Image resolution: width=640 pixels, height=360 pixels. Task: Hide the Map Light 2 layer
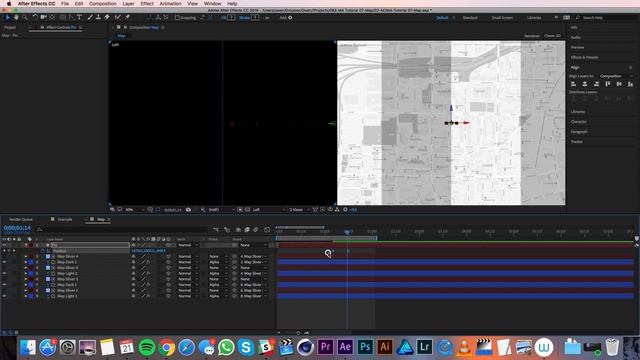4,273
